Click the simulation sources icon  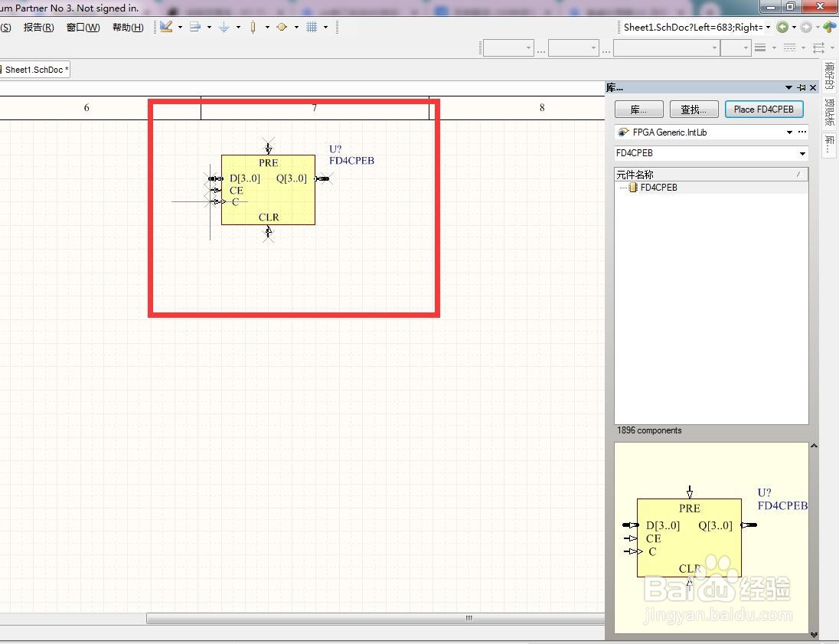pos(282,27)
